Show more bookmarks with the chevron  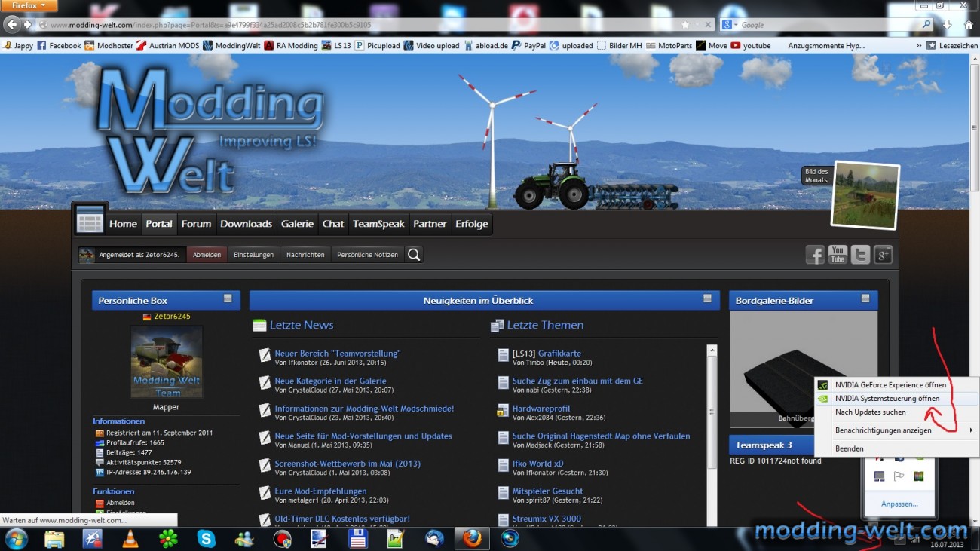918,46
